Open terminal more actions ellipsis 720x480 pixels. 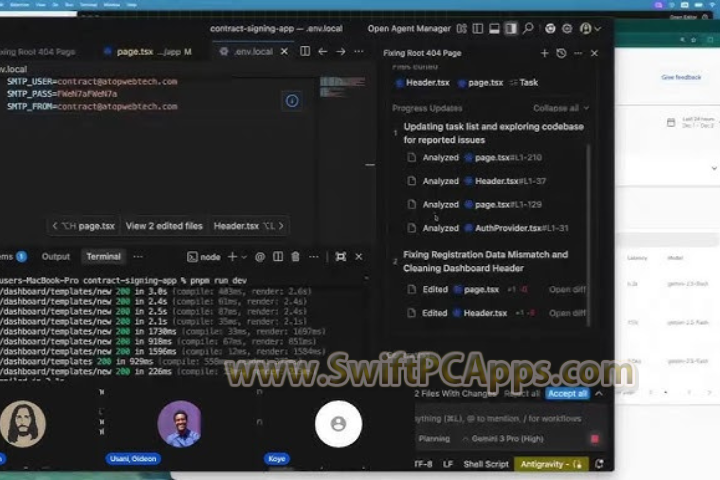point(314,257)
